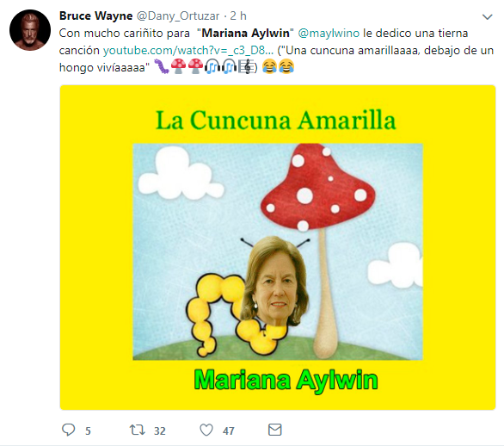Click the Mariana Aylwin green caption

point(286,381)
